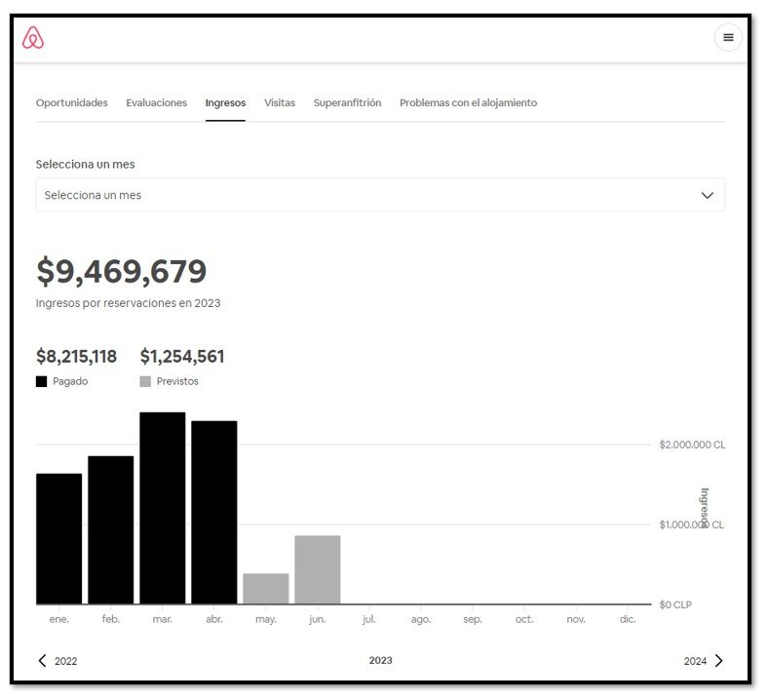Switch to the Oportunidades tab
This screenshot has height=700, width=768.
(x=72, y=102)
